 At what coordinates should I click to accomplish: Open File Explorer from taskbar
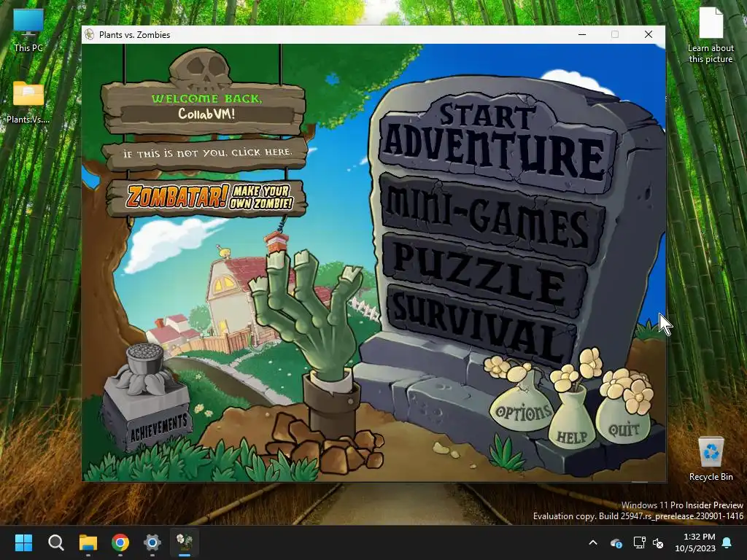(x=88, y=542)
